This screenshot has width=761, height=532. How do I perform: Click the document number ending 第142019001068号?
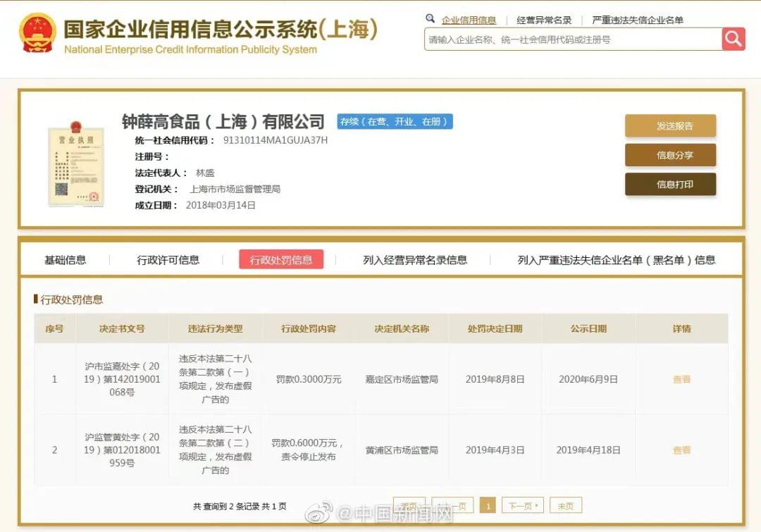point(122,379)
